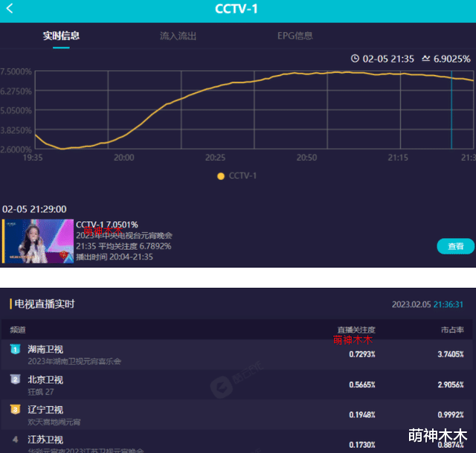Click the 2.9056% market share value
Viewport: 476px width, 453px height.
[451, 385]
